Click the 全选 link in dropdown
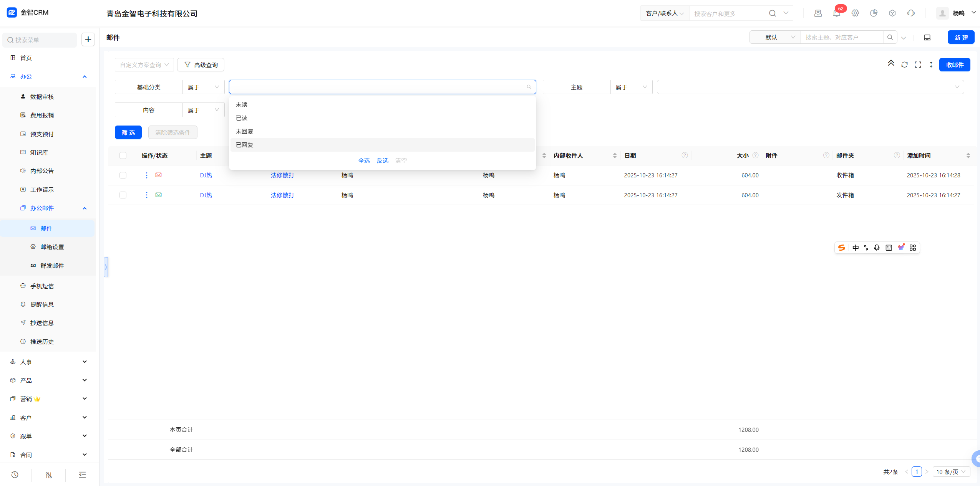Image resolution: width=980 pixels, height=486 pixels. 364,160
